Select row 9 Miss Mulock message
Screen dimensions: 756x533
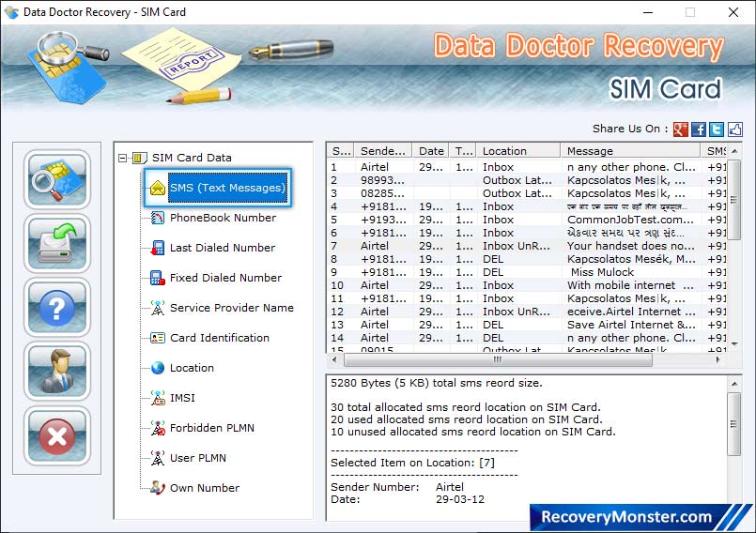(528, 272)
